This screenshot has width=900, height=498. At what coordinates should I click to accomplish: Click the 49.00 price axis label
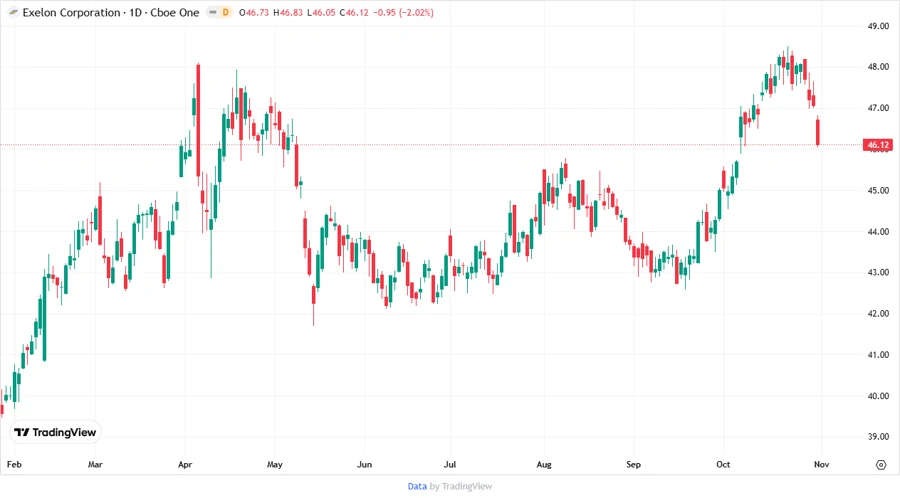click(x=878, y=26)
